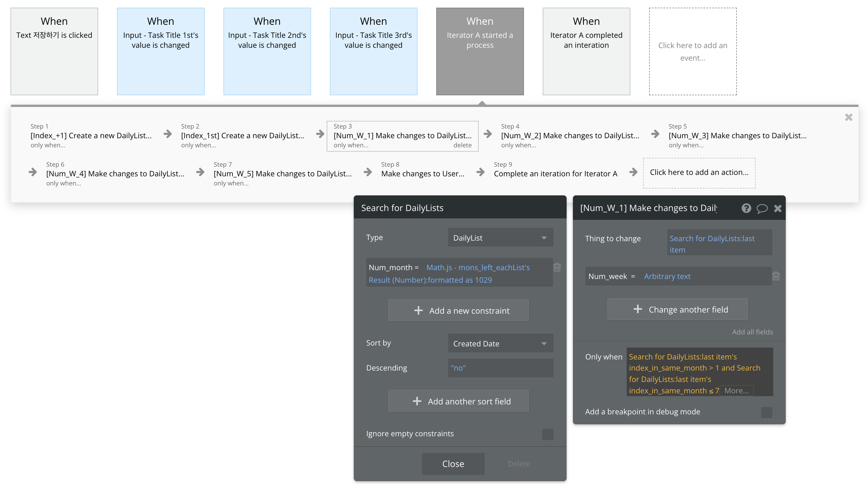This screenshot has height=492, width=868.
Task: Click the Descending "no" input field
Action: tap(500, 368)
